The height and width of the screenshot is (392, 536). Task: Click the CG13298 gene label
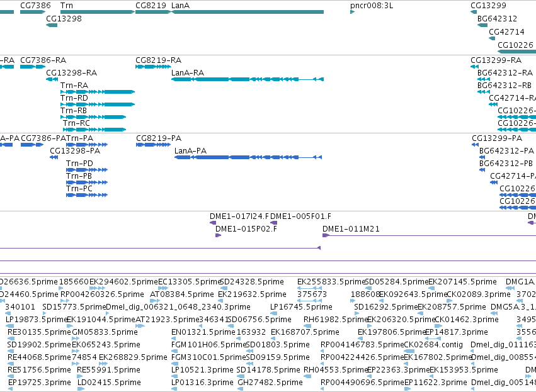64,18
